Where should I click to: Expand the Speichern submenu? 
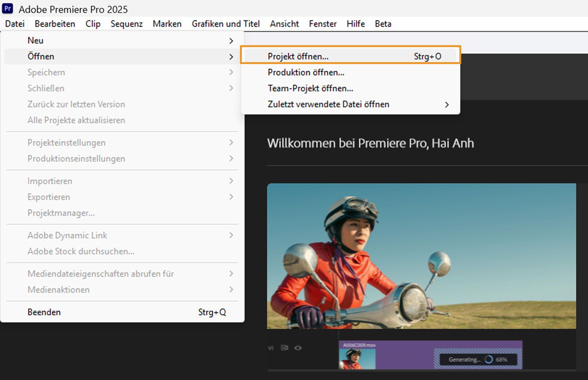(122, 72)
